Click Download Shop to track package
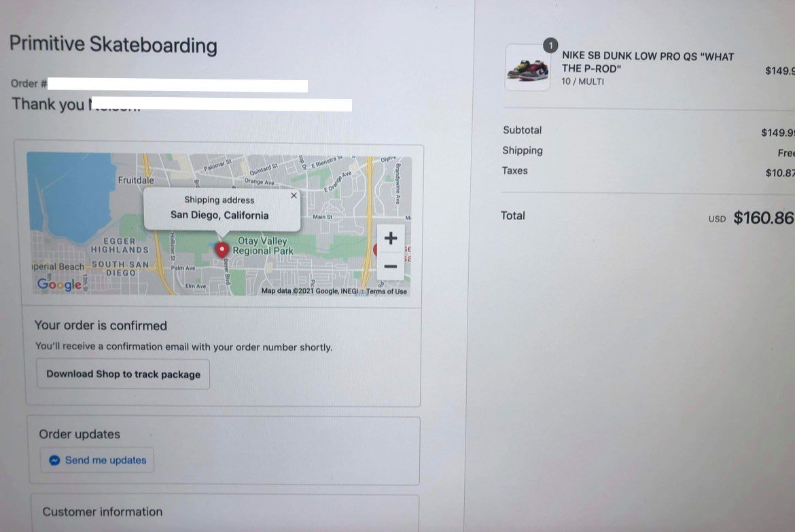795x532 pixels. pyautogui.click(x=123, y=374)
